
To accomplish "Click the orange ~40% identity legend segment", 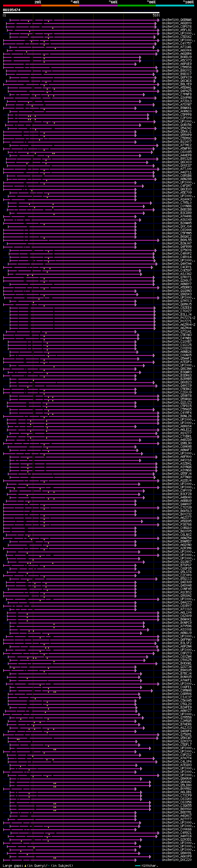I will click(x=60, y=6).
